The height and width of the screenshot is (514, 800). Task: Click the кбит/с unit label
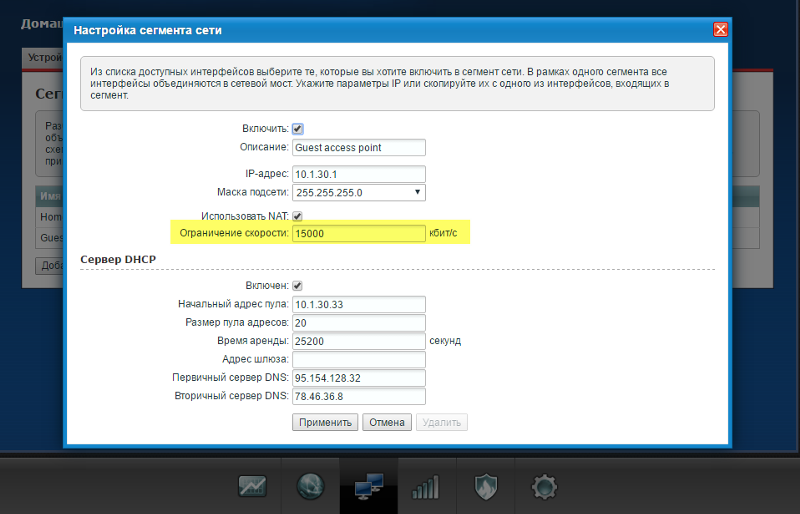click(x=443, y=233)
